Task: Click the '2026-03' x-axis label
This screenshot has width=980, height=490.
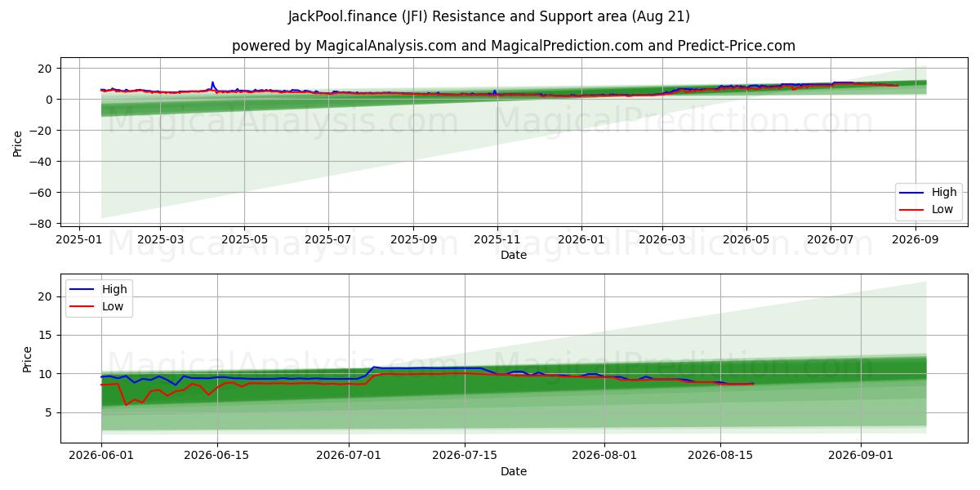Action: (662, 239)
